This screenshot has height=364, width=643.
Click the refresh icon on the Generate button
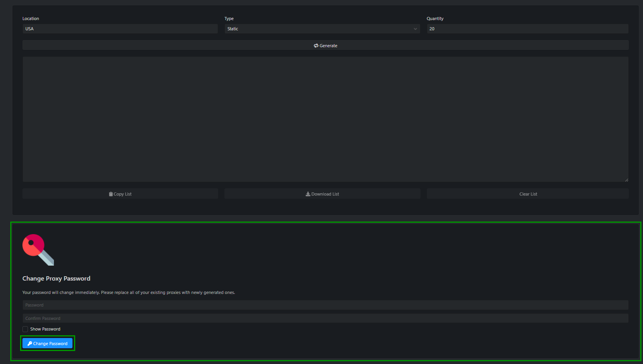pos(316,46)
